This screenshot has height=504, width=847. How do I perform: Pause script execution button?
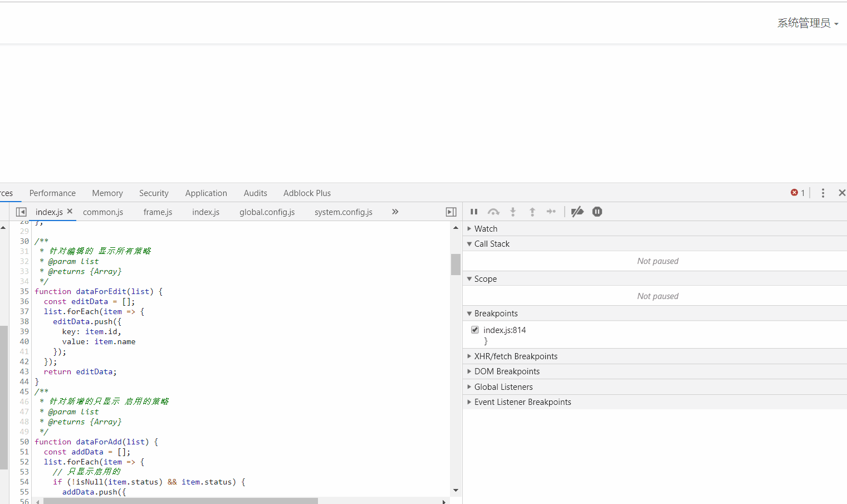[474, 212]
